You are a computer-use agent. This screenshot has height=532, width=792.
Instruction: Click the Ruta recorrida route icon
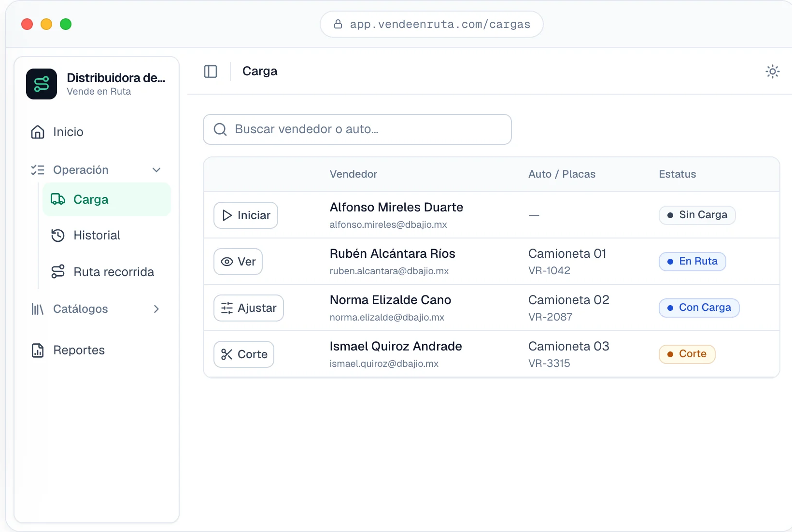[x=58, y=272]
